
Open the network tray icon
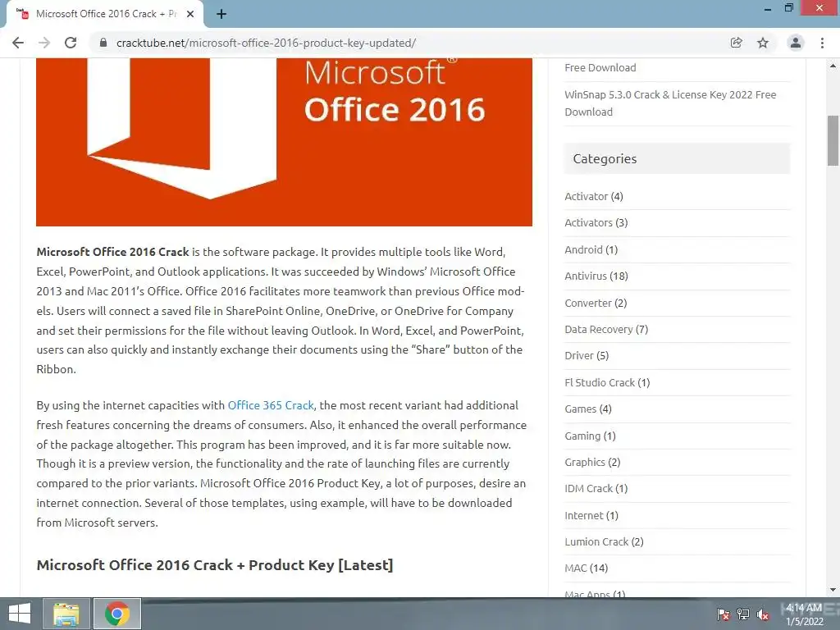point(743,614)
